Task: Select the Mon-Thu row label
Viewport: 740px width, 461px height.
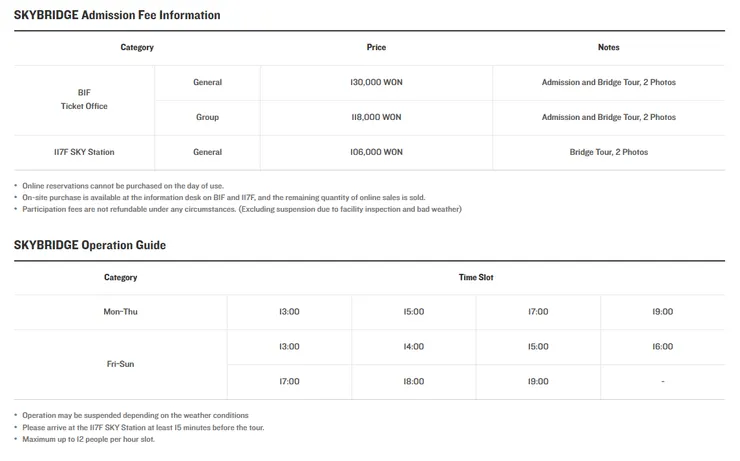Action: tap(121, 312)
